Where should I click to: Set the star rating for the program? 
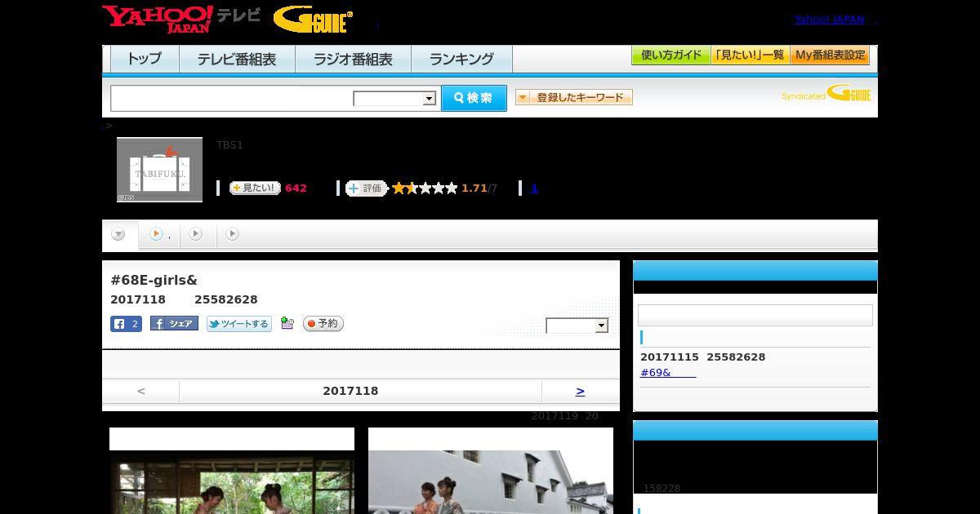[425, 188]
